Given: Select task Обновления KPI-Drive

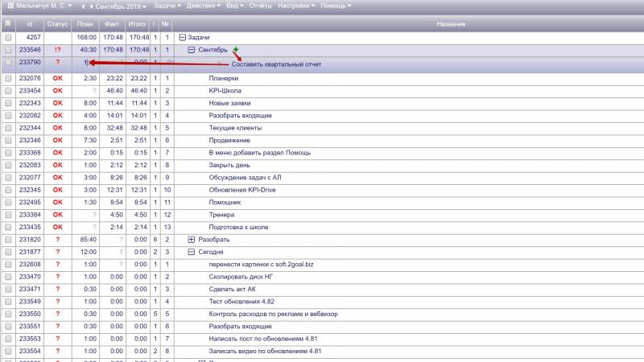Looking at the screenshot, I should pyautogui.click(x=242, y=190).
